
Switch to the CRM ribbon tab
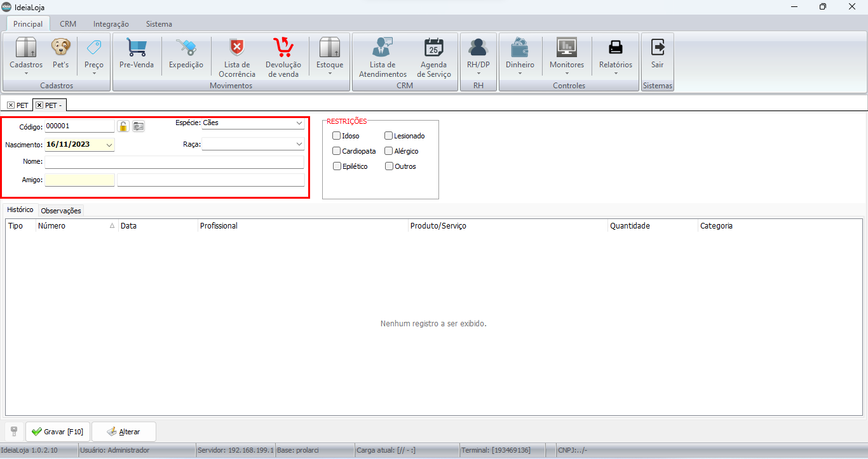68,24
